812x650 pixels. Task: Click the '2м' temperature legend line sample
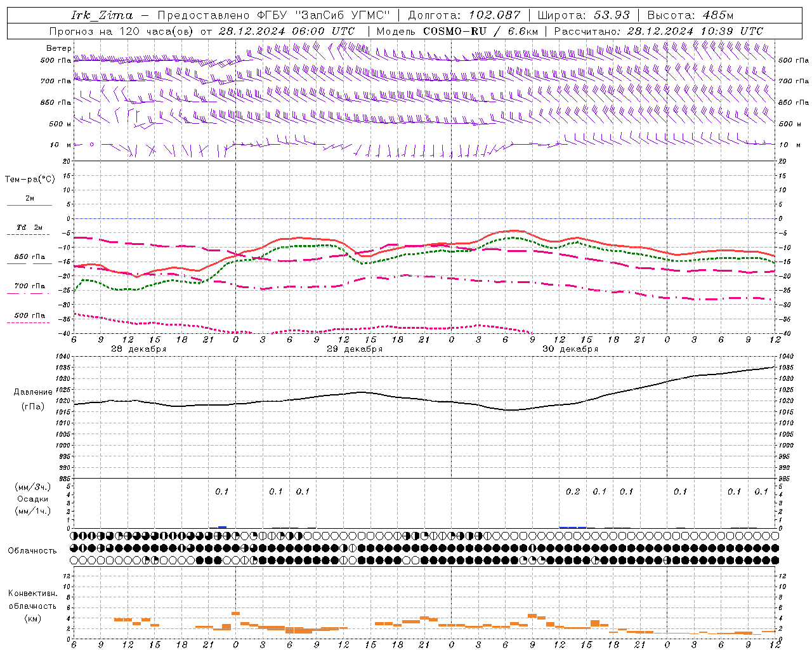[29, 205]
